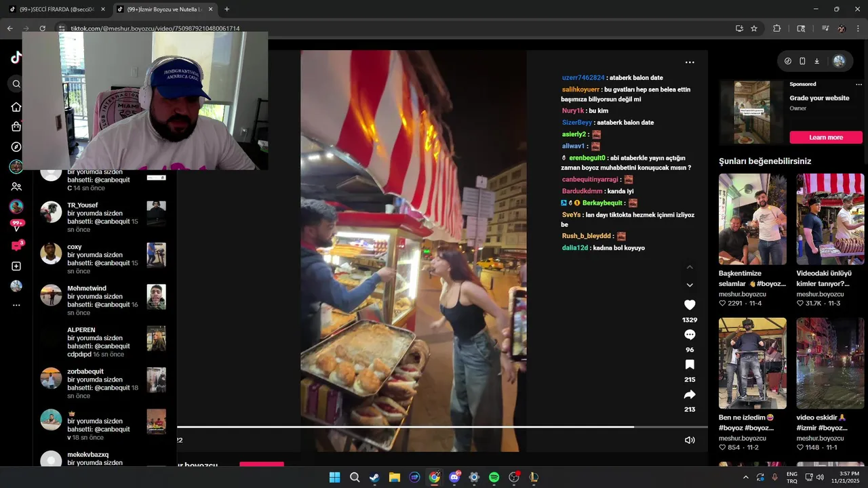Open the Windows Start menu
The image size is (868, 488).
pos(334,477)
